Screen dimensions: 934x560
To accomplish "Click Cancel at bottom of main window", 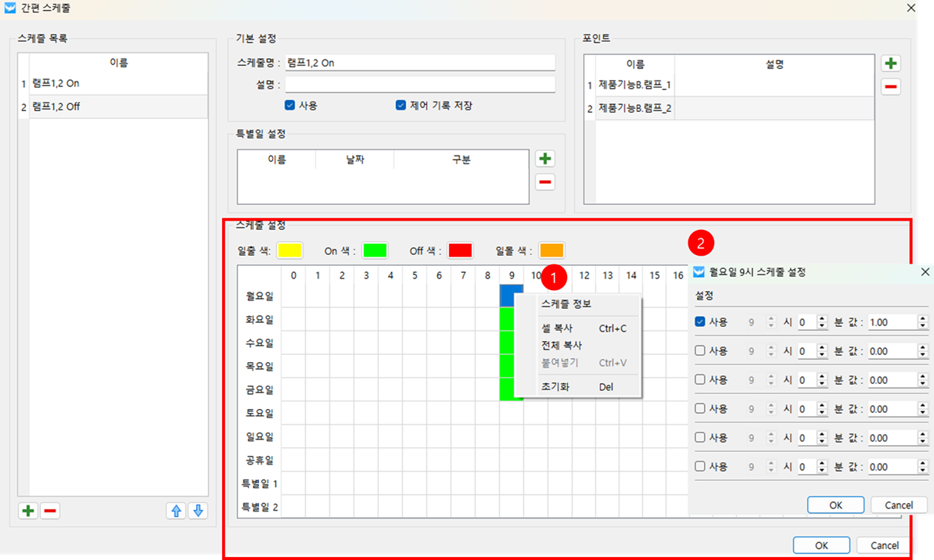I will tap(885, 545).
